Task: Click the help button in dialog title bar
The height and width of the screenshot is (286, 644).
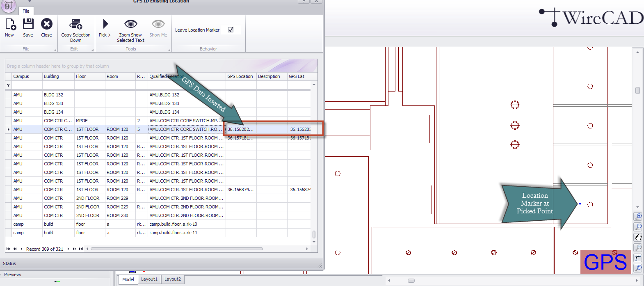Action: (304, 1)
